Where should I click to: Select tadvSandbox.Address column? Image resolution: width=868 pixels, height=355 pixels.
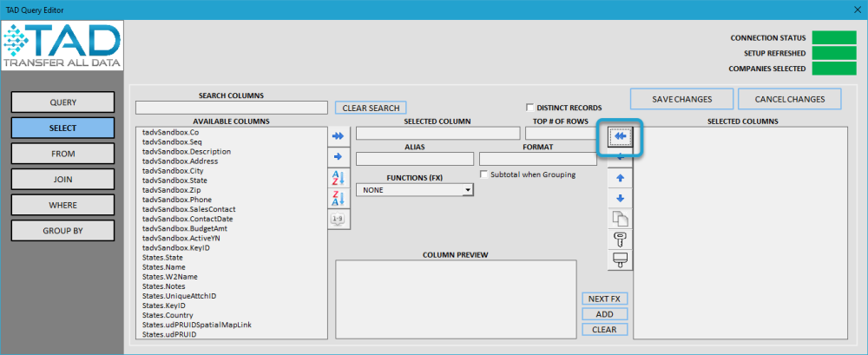tap(180, 161)
